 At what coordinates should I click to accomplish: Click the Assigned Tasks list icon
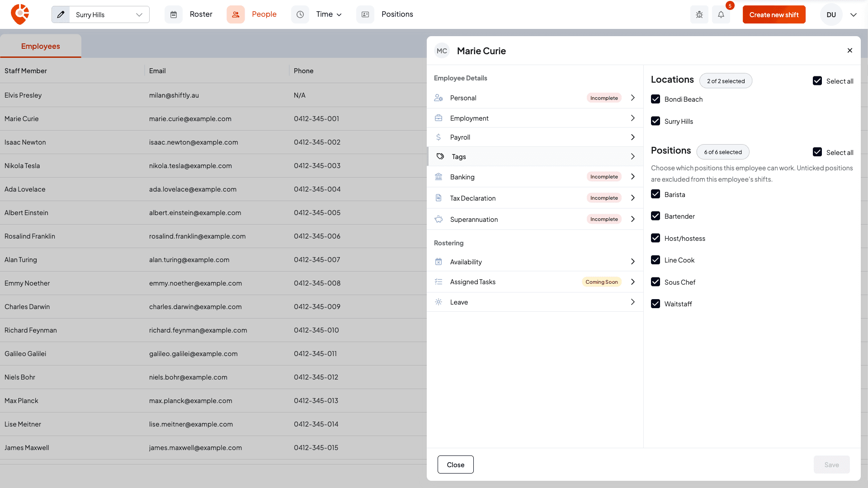click(x=439, y=282)
